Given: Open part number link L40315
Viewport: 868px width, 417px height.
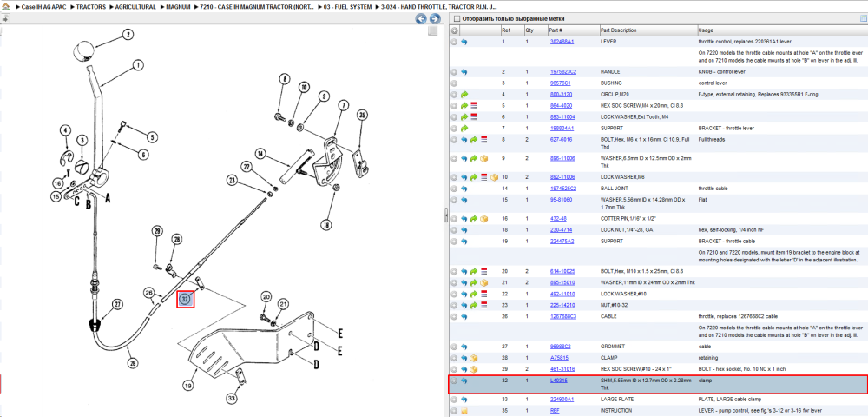Looking at the screenshot, I should [x=558, y=381].
